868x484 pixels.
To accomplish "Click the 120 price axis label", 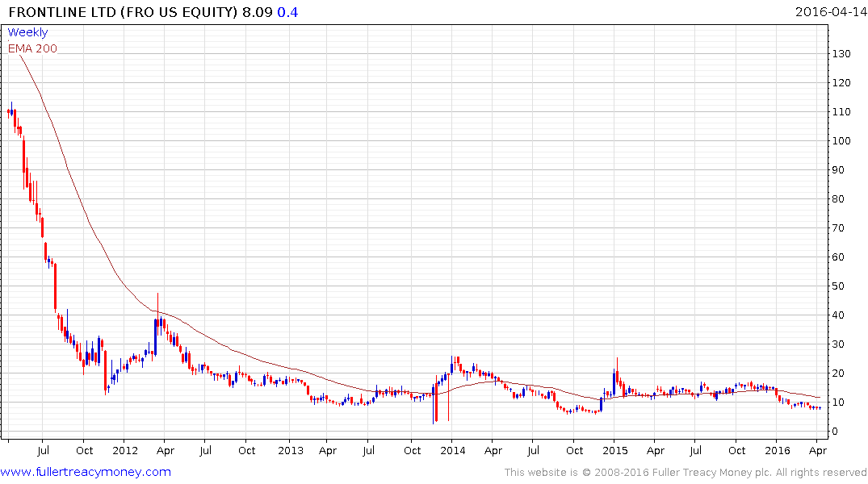I will tap(841, 83).
